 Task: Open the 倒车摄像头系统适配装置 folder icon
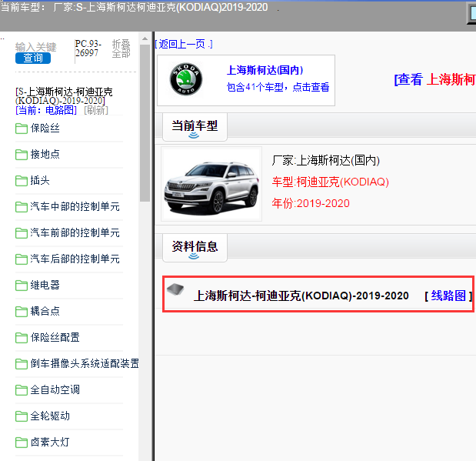pyautogui.click(x=22, y=364)
